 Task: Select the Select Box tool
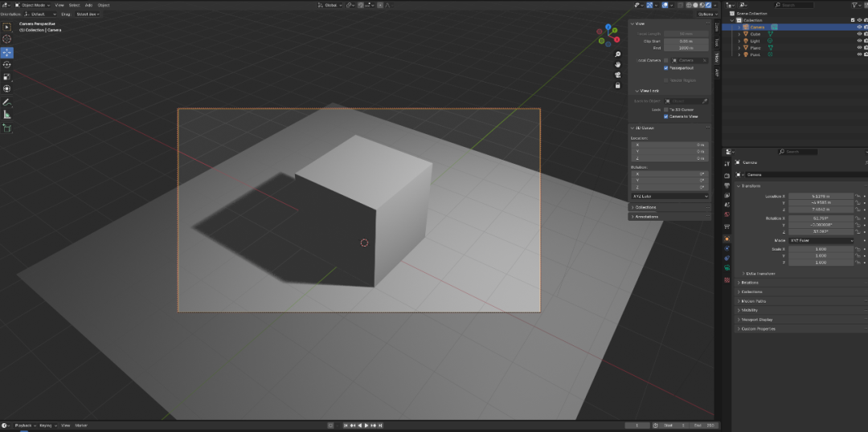click(6, 27)
